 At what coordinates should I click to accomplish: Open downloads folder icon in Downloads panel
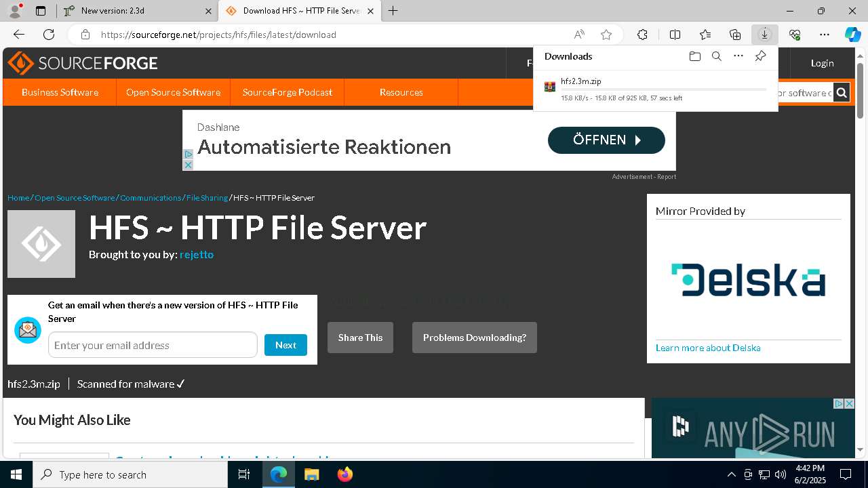click(694, 56)
